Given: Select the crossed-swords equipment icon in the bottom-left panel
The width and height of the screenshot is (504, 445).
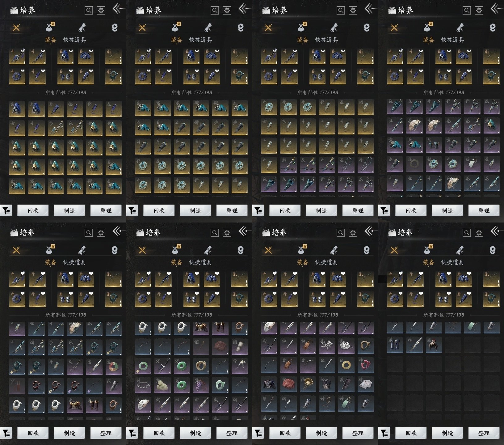Looking at the screenshot, I should [16, 250].
